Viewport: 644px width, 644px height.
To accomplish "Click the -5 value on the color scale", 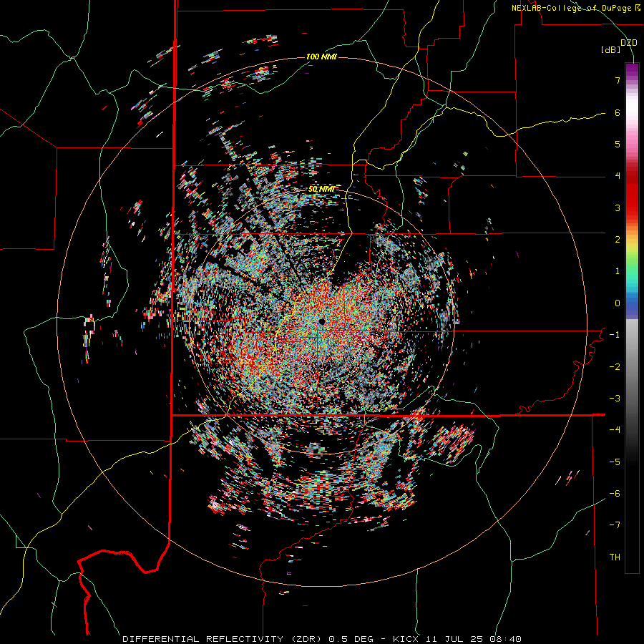I will [615, 462].
